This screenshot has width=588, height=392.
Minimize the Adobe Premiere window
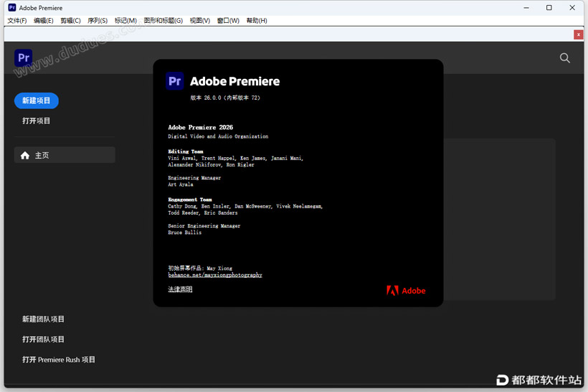526,8
